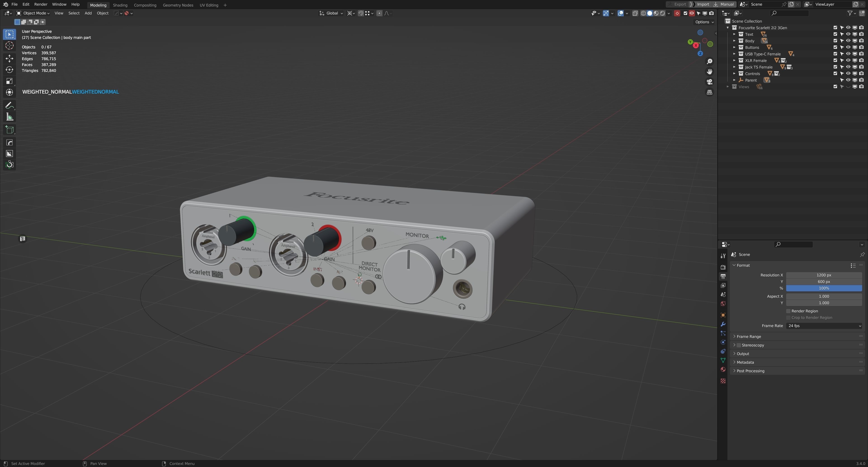This screenshot has width=868, height=467.
Task: Open the Object Mode dropdown
Action: (x=33, y=13)
